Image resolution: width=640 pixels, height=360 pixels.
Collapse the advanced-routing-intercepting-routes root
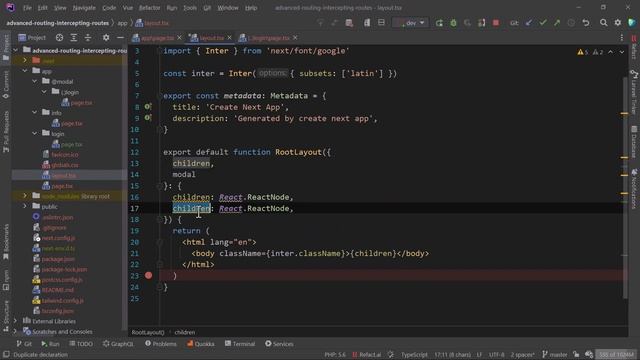(15, 50)
